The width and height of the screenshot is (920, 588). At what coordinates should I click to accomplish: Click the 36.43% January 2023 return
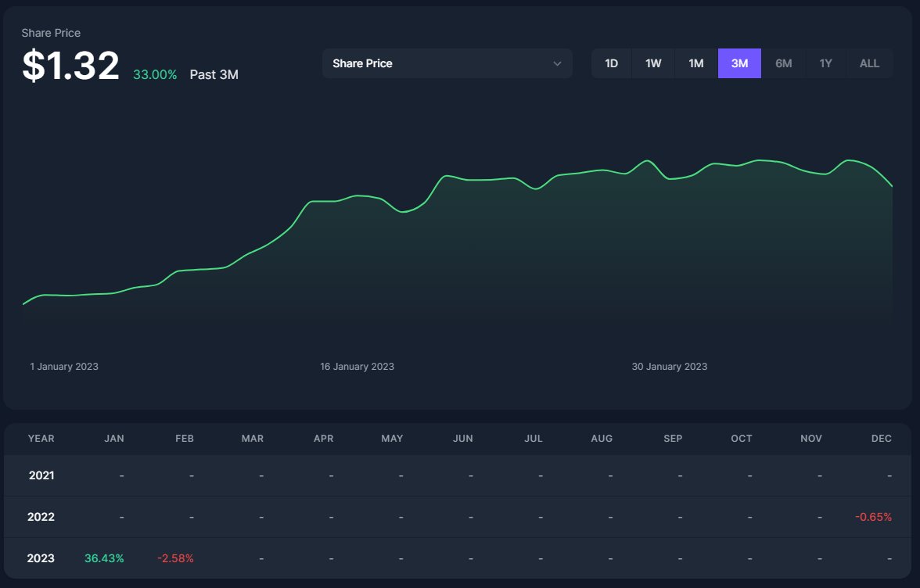pyautogui.click(x=103, y=558)
